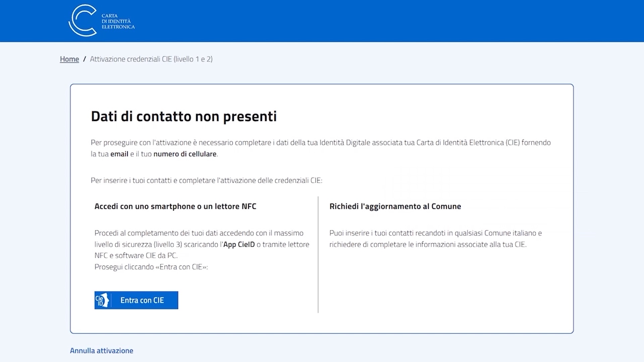This screenshot has height=362, width=644.
Task: Click the breadcrumb separator slash
Action: pyautogui.click(x=85, y=59)
